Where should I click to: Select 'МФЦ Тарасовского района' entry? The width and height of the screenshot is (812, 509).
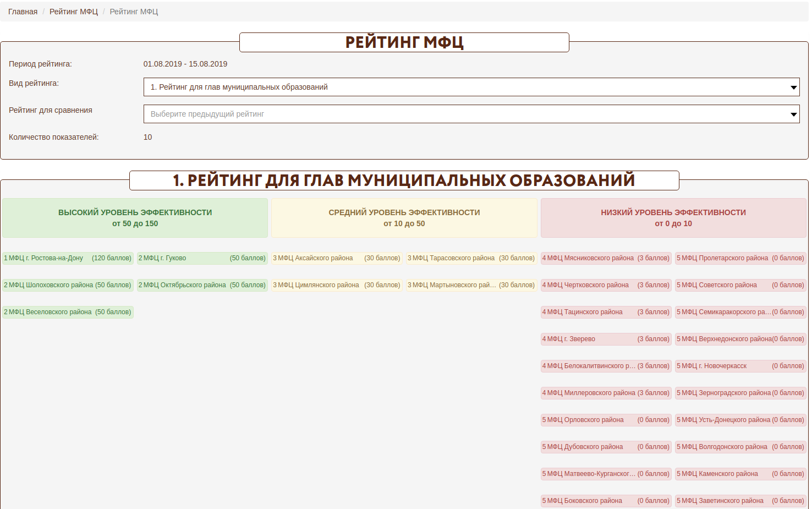[471, 258]
